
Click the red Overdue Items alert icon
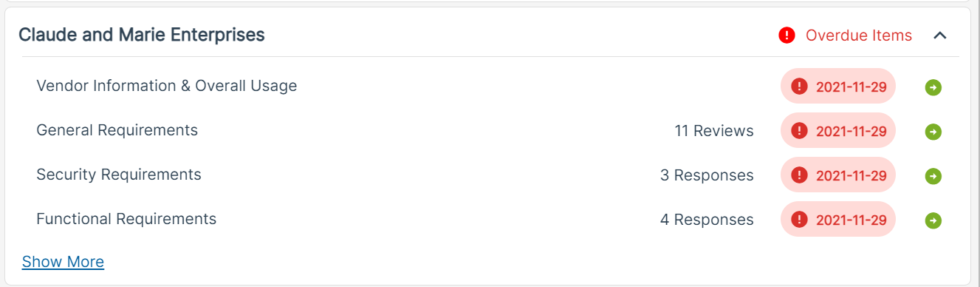(x=787, y=36)
